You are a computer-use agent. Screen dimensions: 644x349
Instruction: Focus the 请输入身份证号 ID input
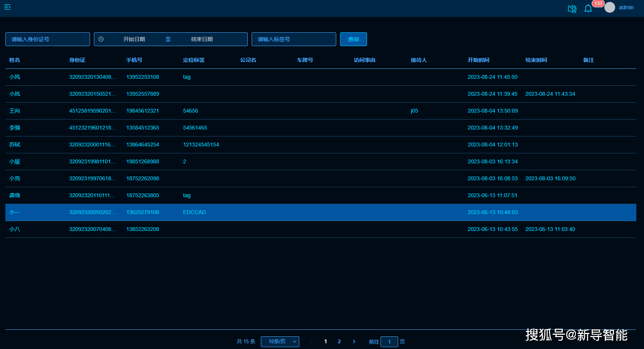pyautogui.click(x=48, y=39)
